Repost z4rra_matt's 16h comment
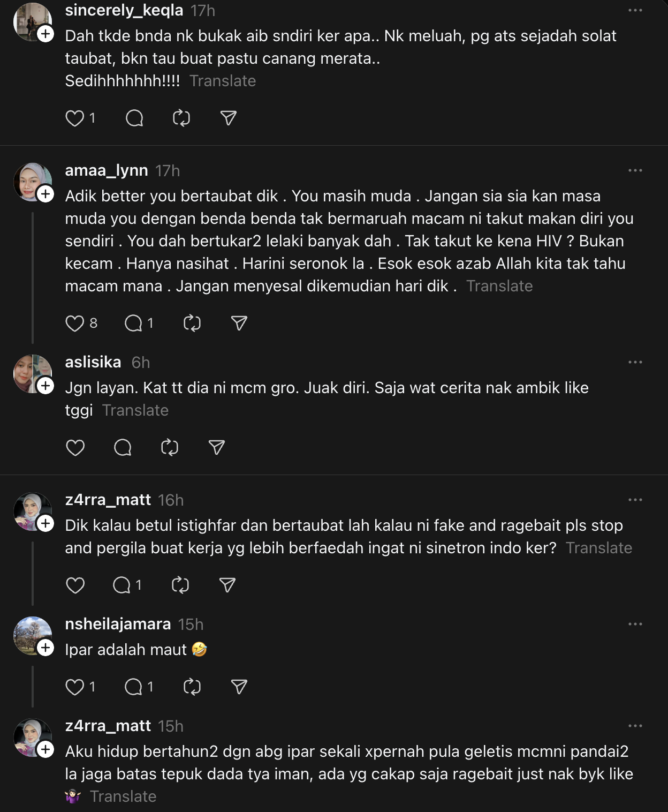The width and height of the screenshot is (668, 812). click(x=180, y=585)
